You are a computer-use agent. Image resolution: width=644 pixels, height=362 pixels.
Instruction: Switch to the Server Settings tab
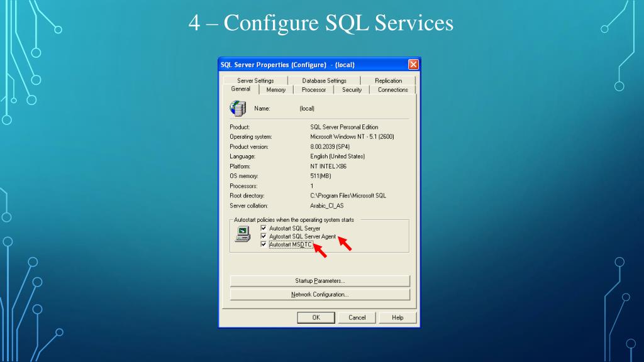click(x=255, y=80)
